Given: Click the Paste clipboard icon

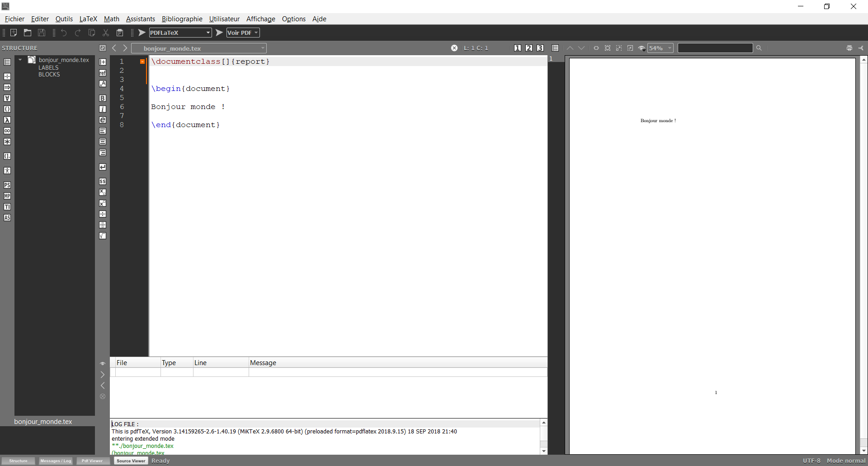Looking at the screenshot, I should [x=120, y=33].
